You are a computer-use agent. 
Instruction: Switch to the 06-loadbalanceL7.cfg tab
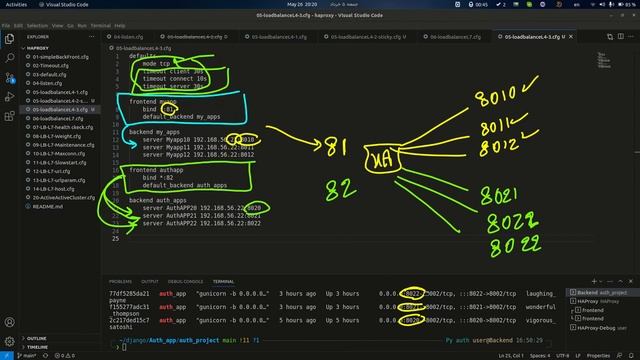[455, 37]
